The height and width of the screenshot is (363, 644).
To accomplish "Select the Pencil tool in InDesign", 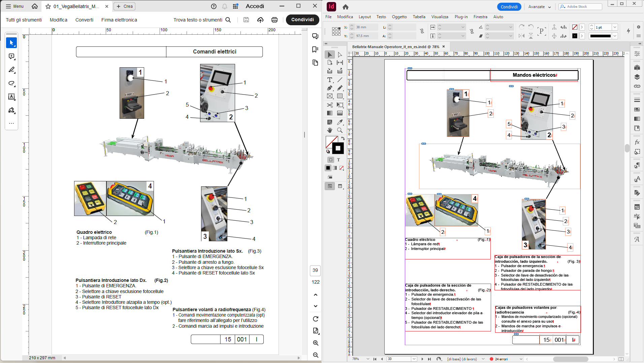I will tap(340, 88).
